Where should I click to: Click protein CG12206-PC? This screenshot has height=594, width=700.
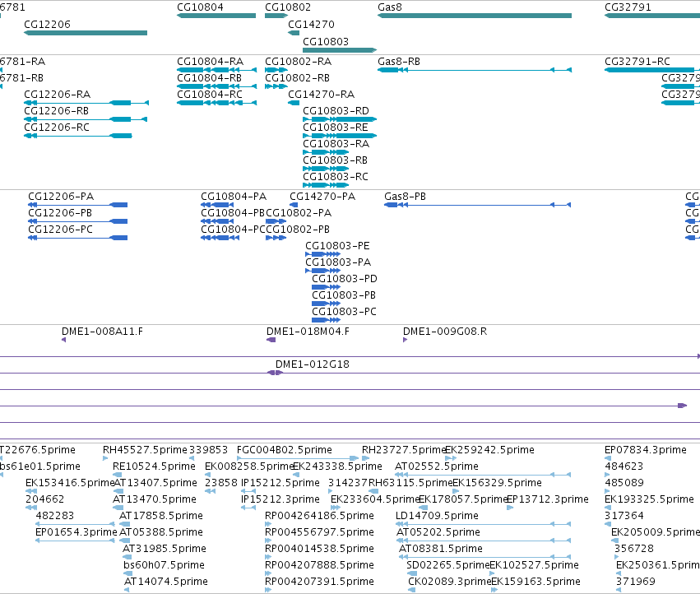[x=77, y=238]
